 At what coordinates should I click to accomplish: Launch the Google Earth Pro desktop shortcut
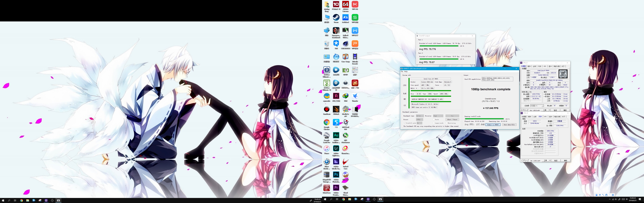click(327, 138)
